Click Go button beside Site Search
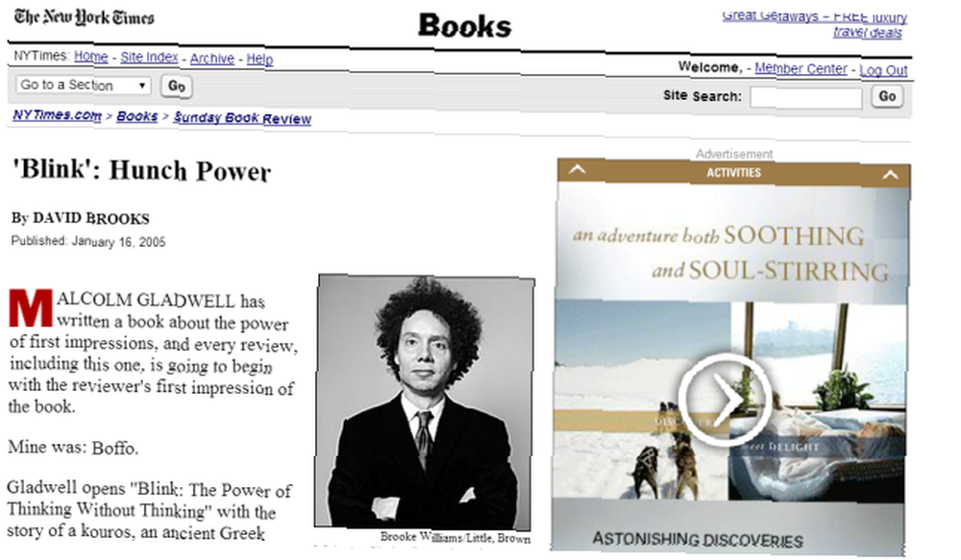This screenshot has width=961, height=560. (x=887, y=96)
